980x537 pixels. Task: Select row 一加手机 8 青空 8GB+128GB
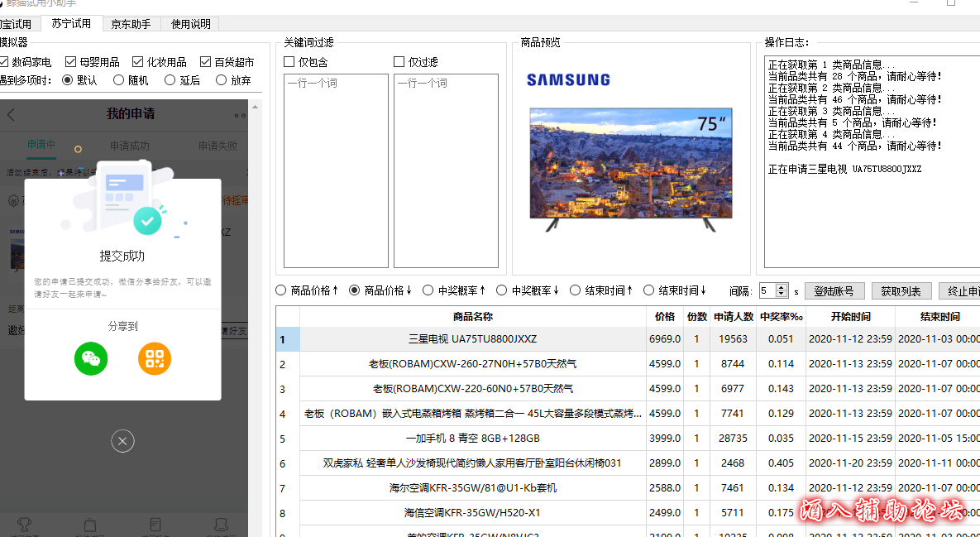pos(473,439)
